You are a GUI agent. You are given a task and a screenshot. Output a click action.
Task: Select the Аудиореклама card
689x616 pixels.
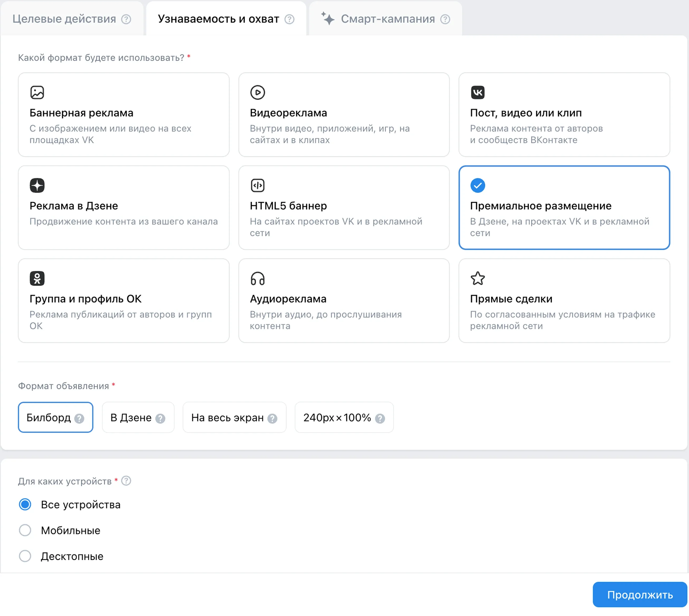(x=344, y=301)
